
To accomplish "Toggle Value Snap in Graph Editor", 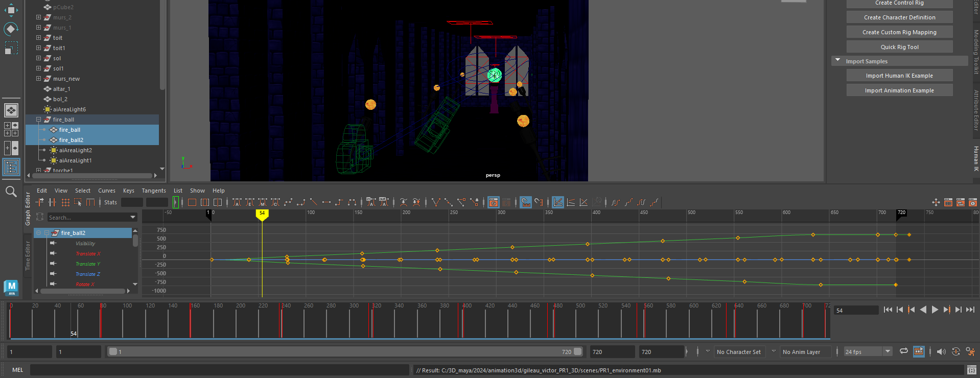I will click(538, 202).
